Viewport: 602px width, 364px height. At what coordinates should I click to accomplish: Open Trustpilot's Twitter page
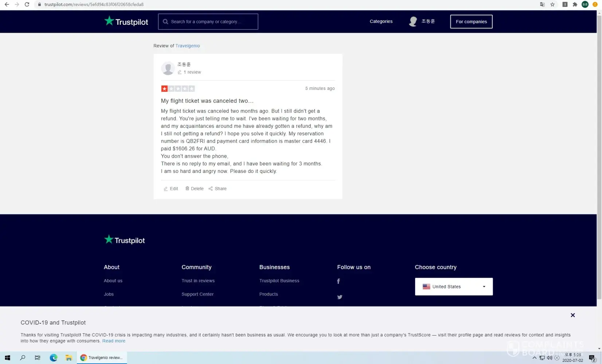point(340,297)
